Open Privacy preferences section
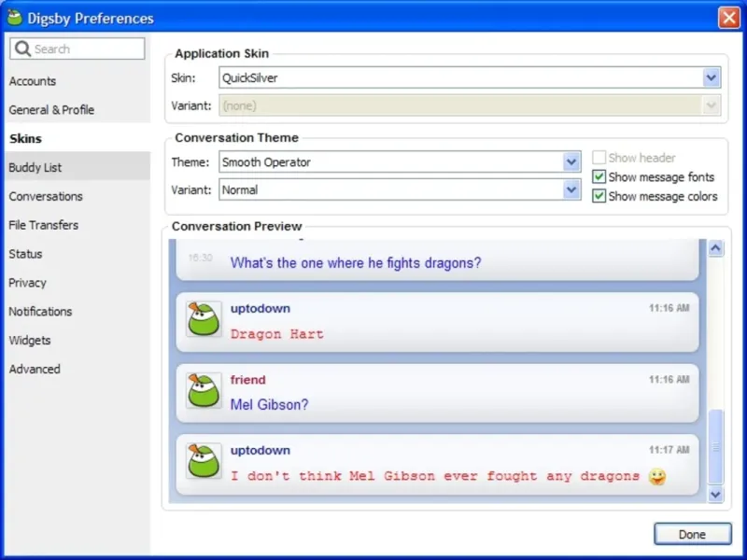 coord(78,283)
